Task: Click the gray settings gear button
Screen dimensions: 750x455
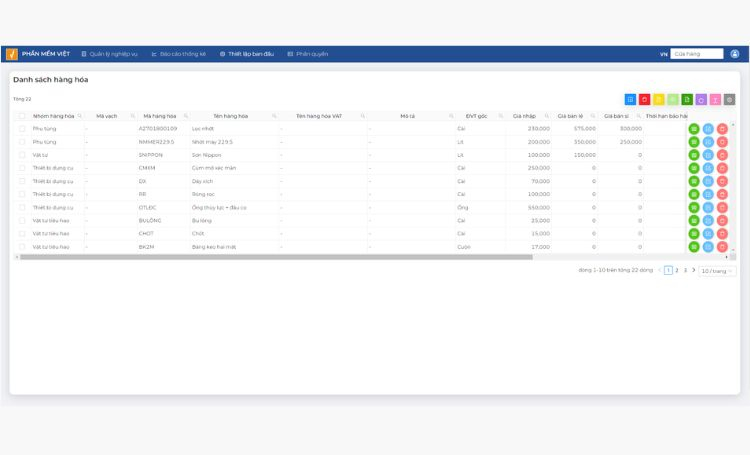Action: [729, 100]
